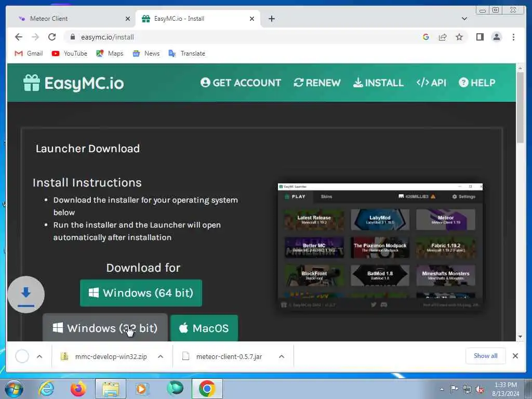Click the EasyMC.io gift logo
The width and height of the screenshot is (532, 399).
click(74, 83)
